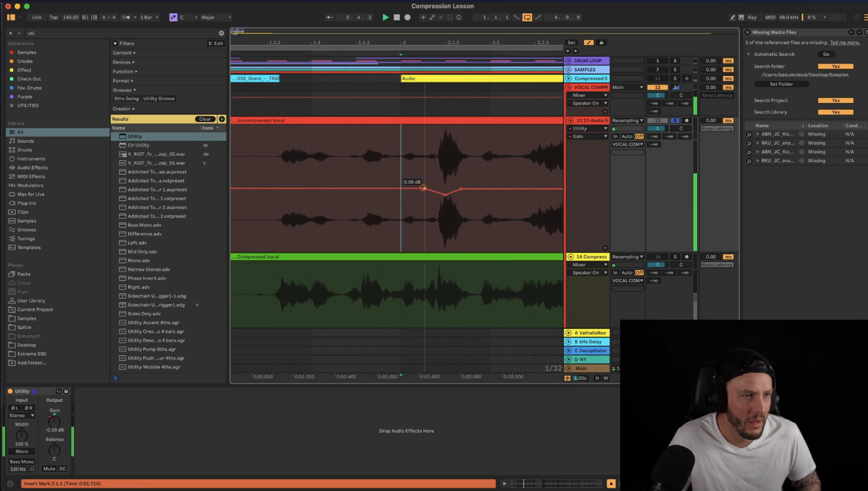Click the Compressed S track play icon
The height and width of the screenshot is (491, 868).
pos(568,79)
